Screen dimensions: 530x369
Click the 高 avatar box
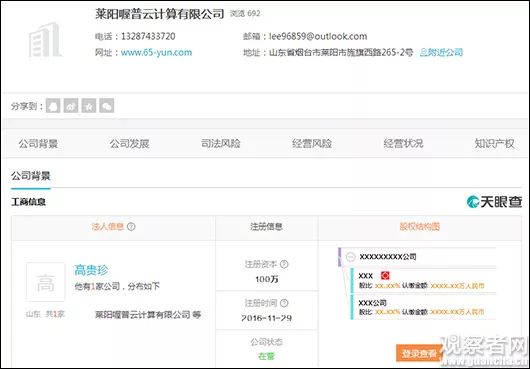pyautogui.click(x=46, y=282)
